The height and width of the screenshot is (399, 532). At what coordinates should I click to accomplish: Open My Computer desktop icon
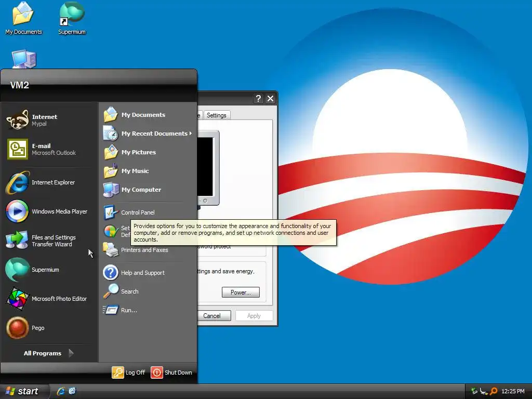pos(23,59)
